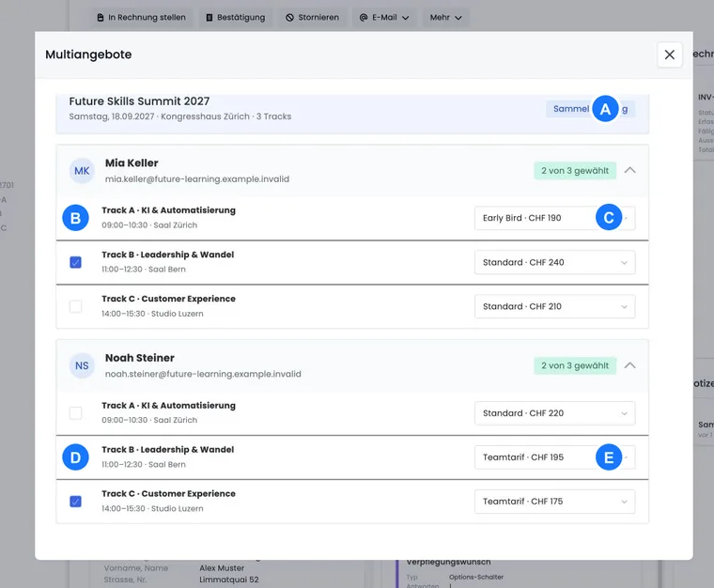714x588 pixels.
Task: Open Teamtarif · CHF 195 price dropdown
Action: point(554,457)
